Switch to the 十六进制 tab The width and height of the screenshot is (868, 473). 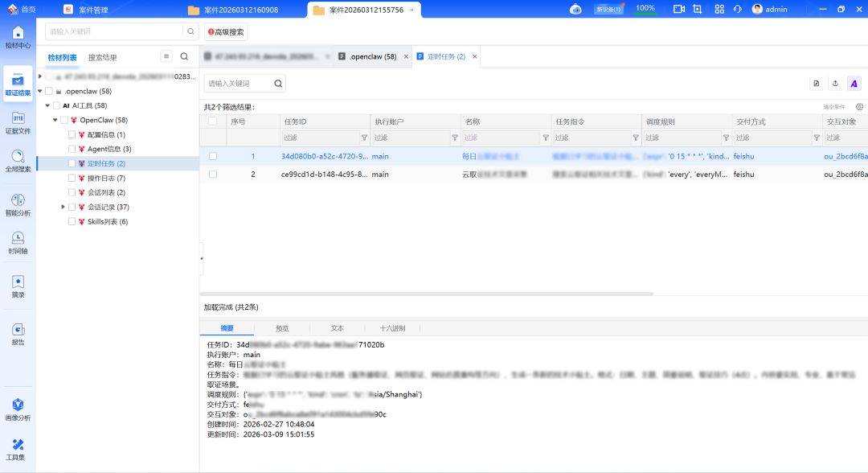point(392,328)
